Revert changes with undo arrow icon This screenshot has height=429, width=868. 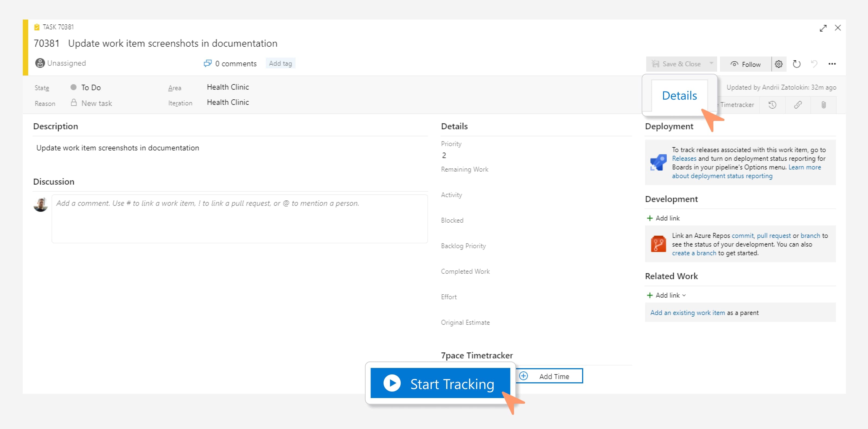click(x=814, y=64)
